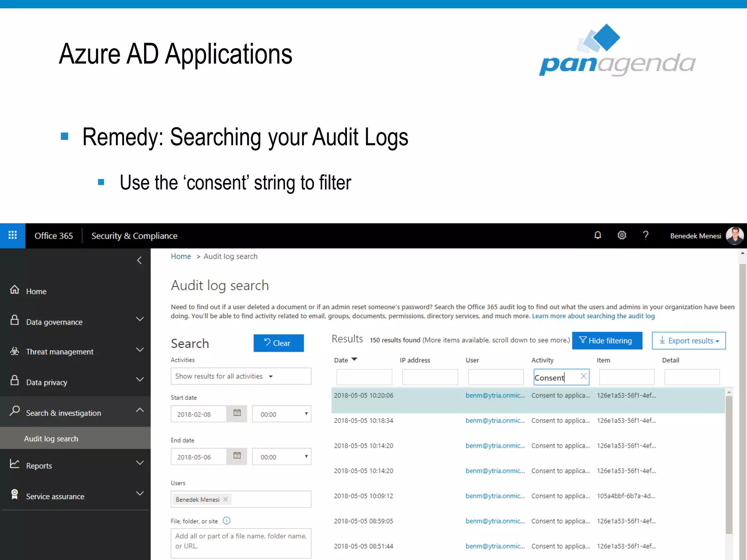This screenshot has height=560, width=747.
Task: Click the File, folder, or site info icon
Action: 227,521
